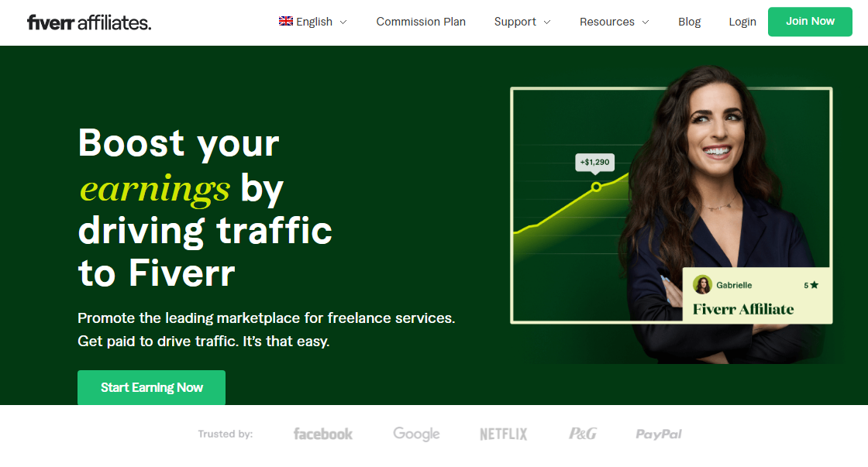Open the Resources menu
This screenshot has height=467, width=868.
click(x=614, y=22)
